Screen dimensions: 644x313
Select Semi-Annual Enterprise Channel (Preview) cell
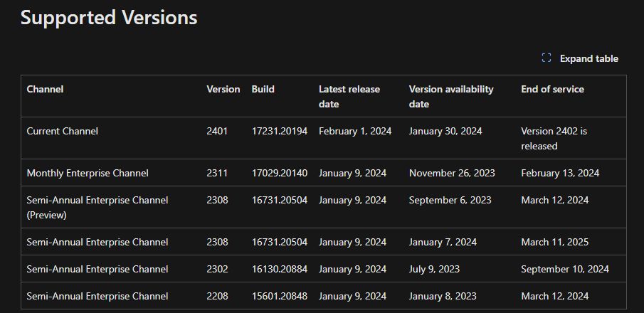(x=97, y=207)
